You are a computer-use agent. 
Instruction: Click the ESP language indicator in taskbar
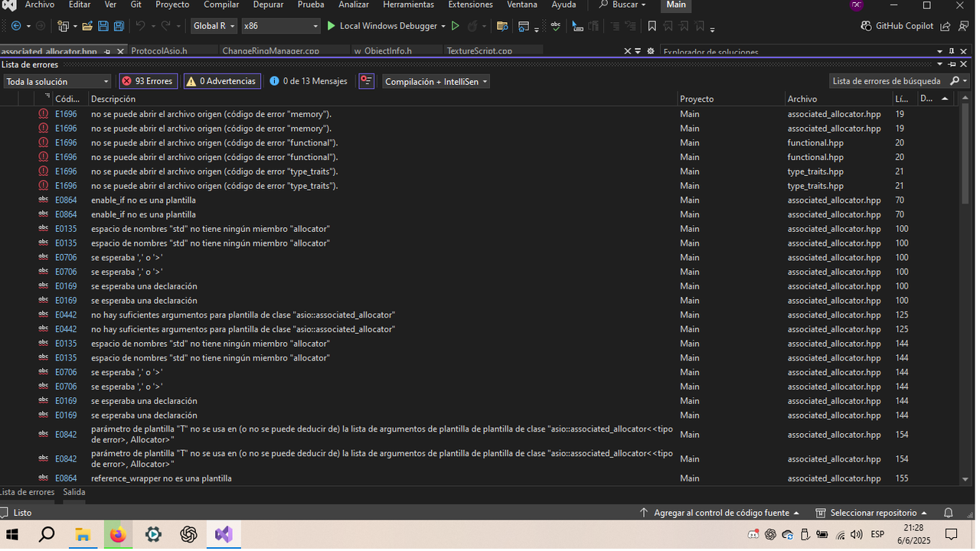point(877,534)
